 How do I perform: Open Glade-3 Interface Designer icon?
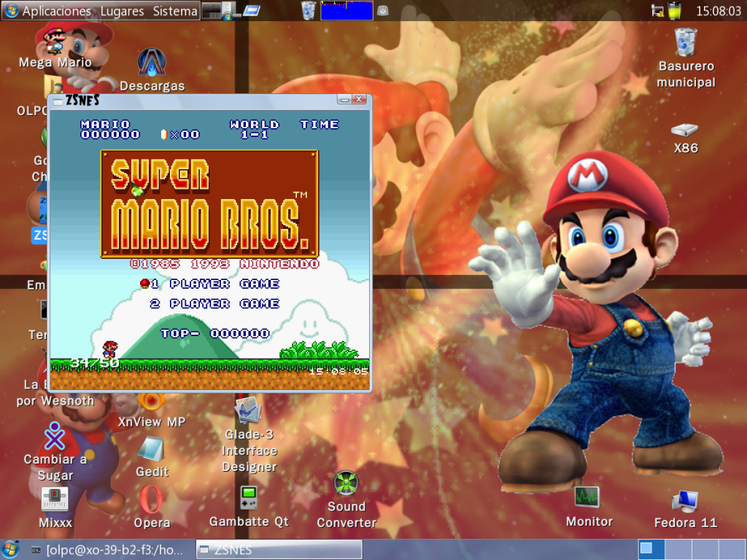coord(249,435)
